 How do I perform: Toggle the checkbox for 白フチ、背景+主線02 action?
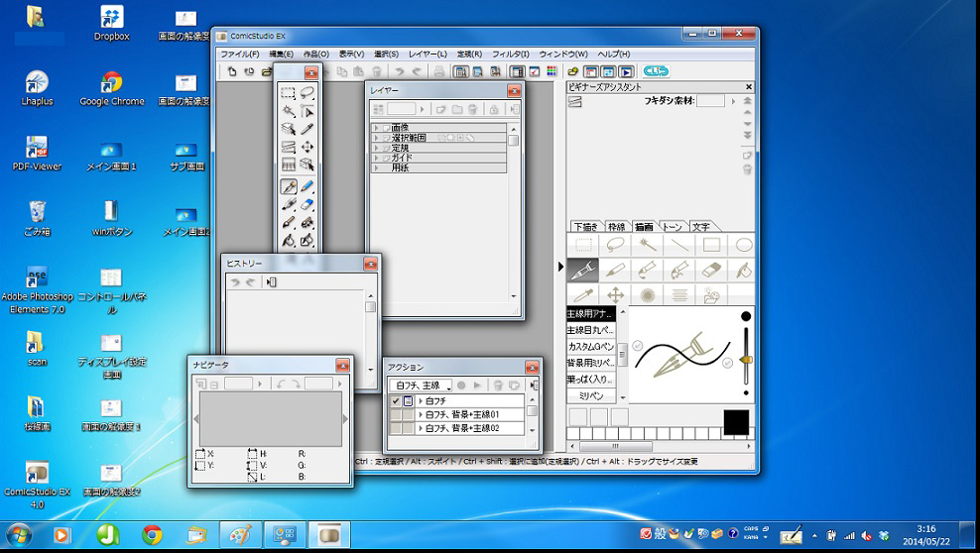pos(396,428)
